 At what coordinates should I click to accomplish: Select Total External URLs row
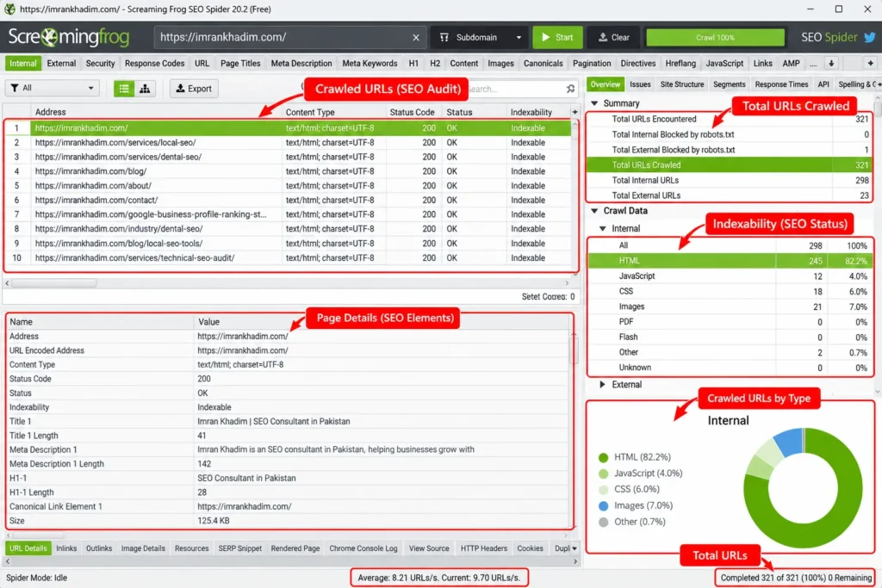pos(730,195)
